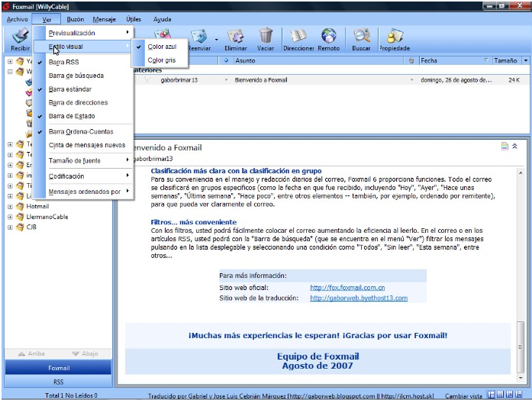Select the three-column layout view icon
This screenshot has width=532, height=400.
pos(500,395)
